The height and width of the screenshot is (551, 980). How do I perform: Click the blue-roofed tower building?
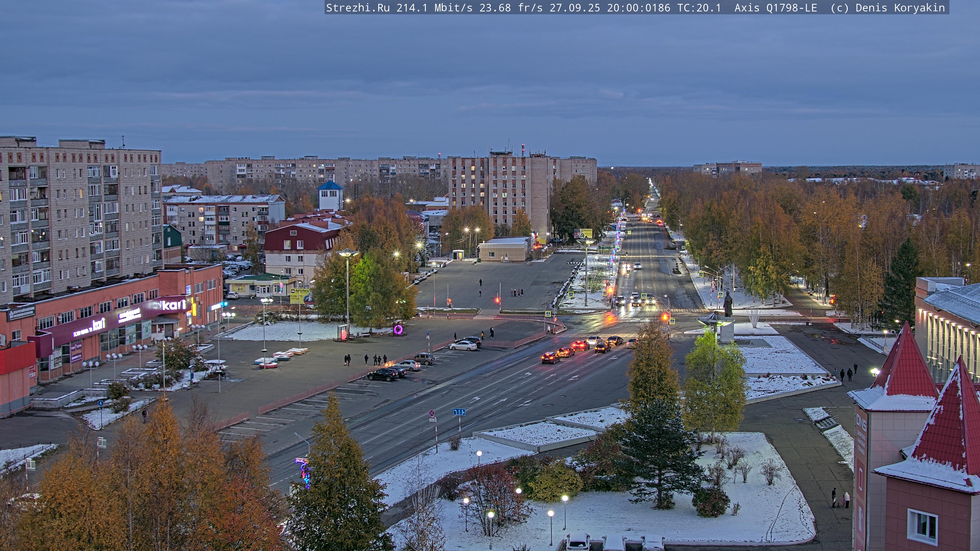[x=330, y=195]
